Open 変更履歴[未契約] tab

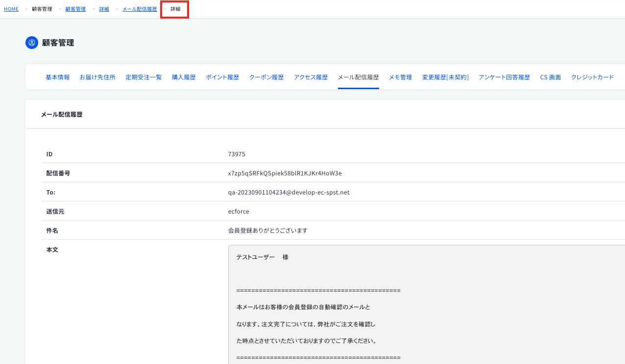click(x=445, y=77)
